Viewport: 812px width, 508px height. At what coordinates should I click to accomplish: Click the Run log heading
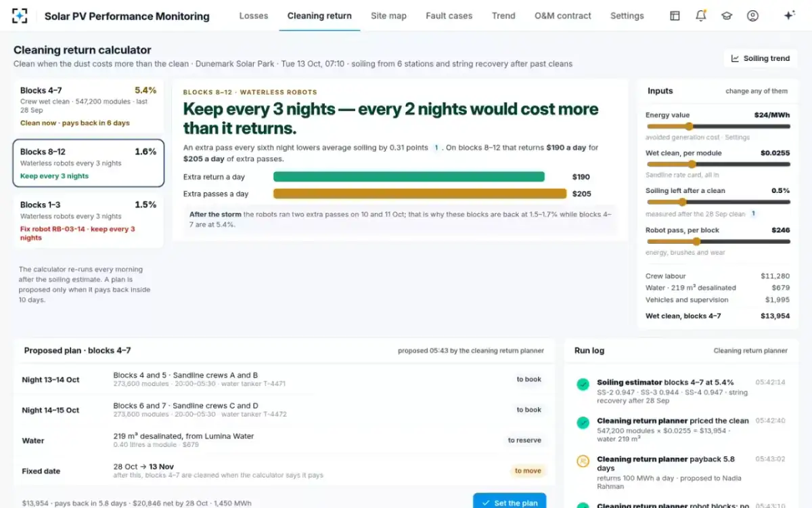[589, 351]
